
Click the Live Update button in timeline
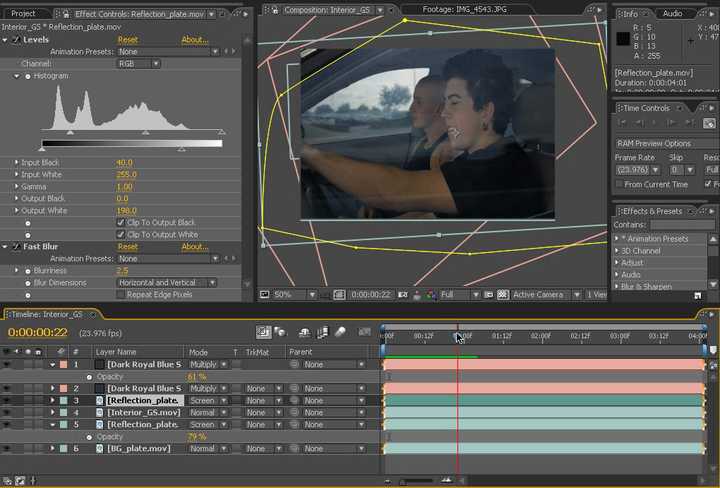click(264, 332)
